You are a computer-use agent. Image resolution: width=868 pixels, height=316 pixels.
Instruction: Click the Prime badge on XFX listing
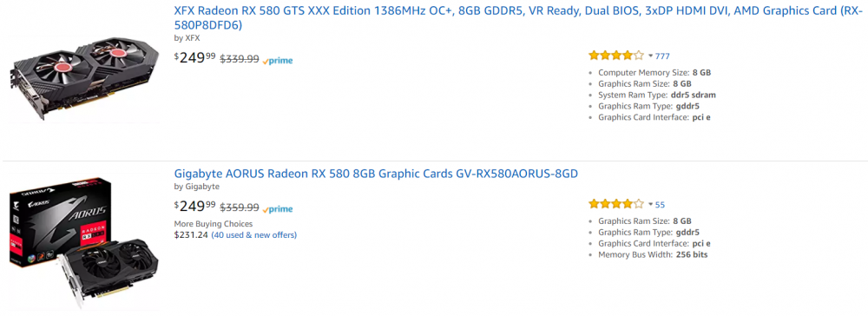click(278, 60)
